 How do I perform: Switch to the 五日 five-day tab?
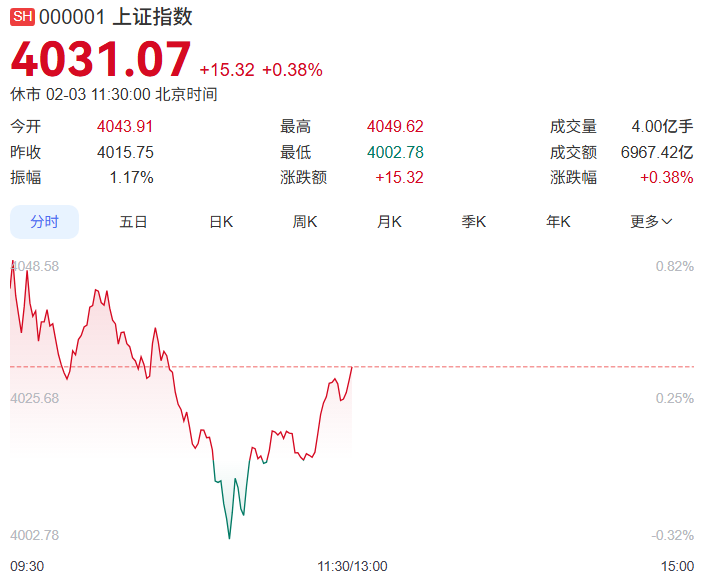[133, 222]
